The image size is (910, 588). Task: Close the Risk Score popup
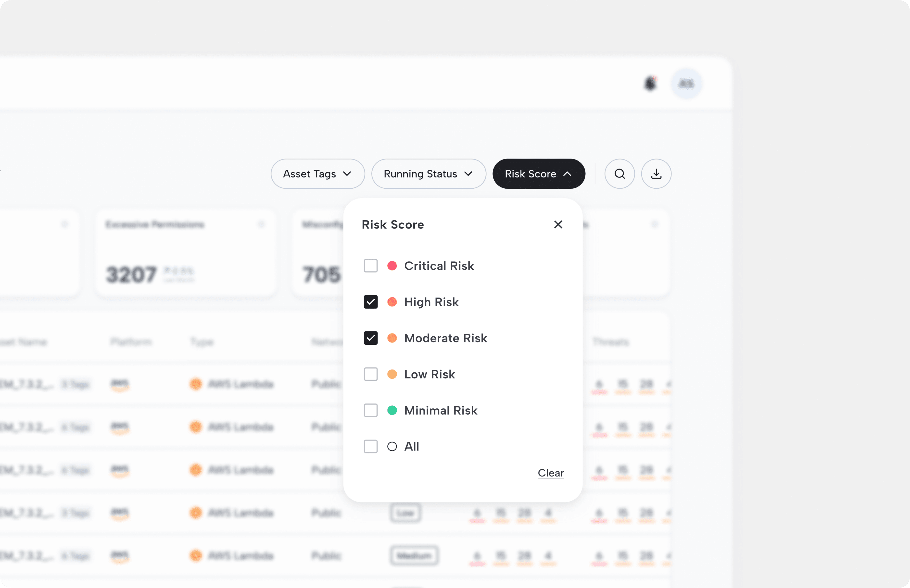point(558,224)
